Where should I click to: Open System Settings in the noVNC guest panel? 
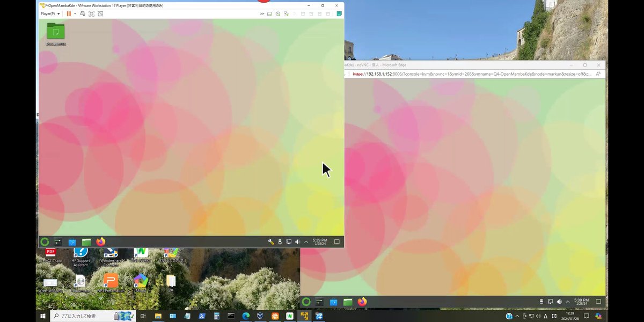pos(319,302)
